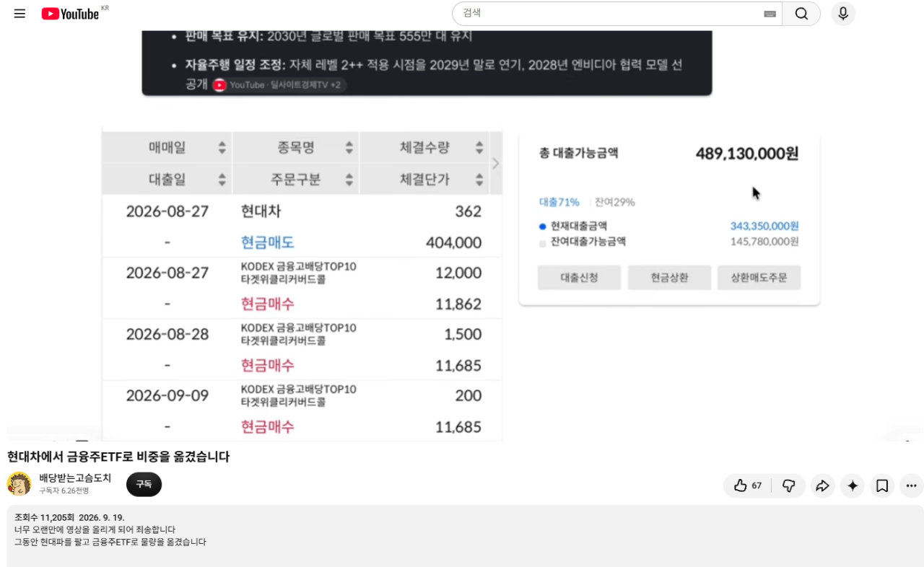
Task: Click the 상환매도주문 button
Action: click(x=759, y=277)
